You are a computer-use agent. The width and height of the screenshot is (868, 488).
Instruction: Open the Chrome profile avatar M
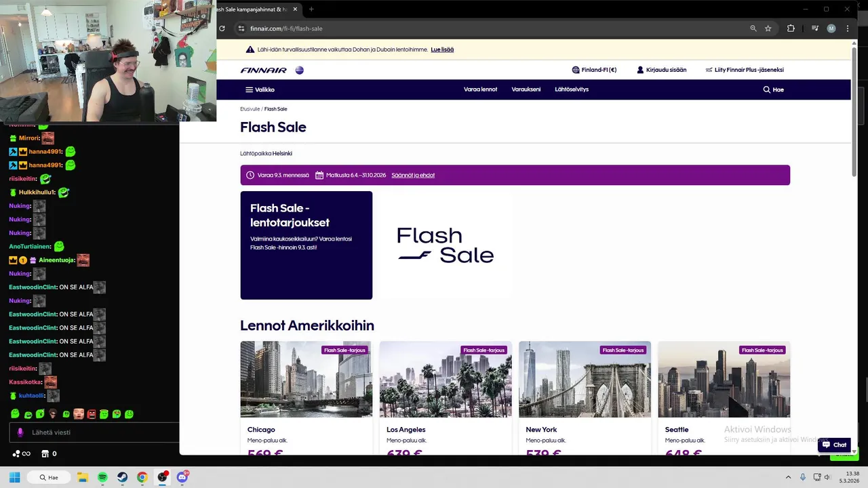coord(831,28)
